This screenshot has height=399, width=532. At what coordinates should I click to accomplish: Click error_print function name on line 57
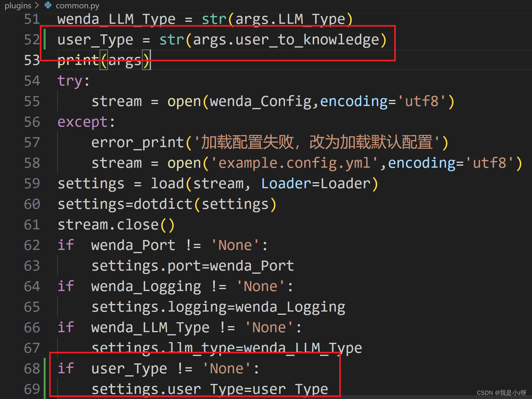[138, 143]
